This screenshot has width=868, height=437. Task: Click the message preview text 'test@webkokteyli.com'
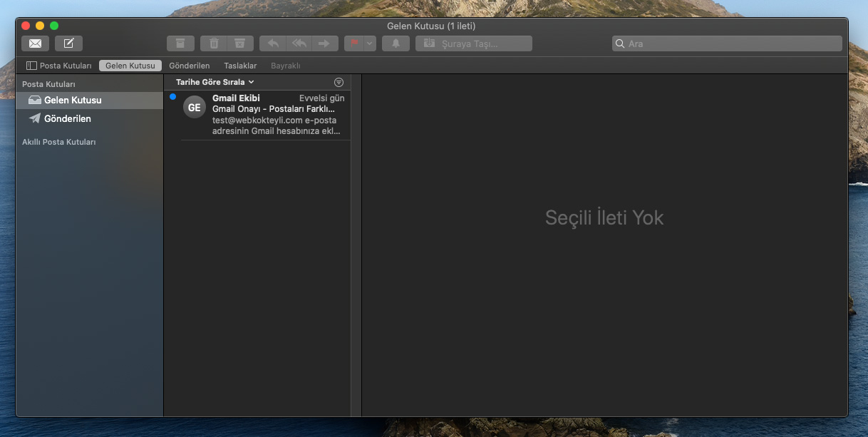coord(258,120)
